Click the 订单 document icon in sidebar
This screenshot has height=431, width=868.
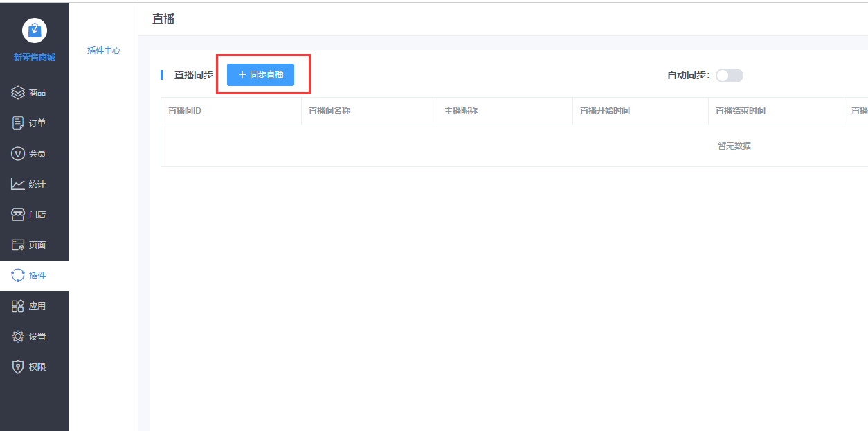tap(18, 123)
